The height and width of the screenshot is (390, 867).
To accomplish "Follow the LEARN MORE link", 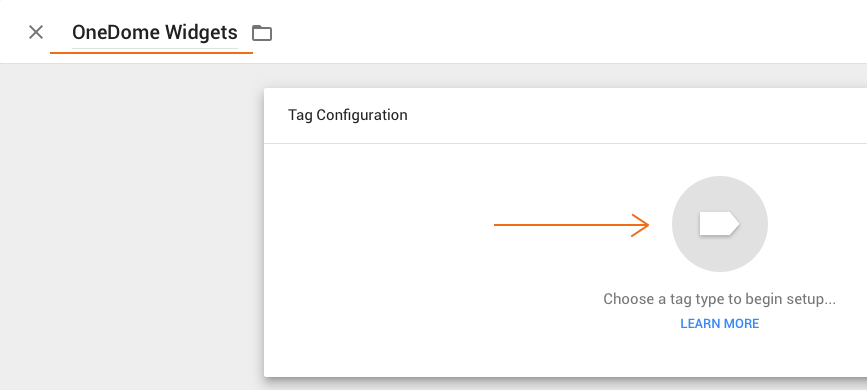I will tap(719, 324).
